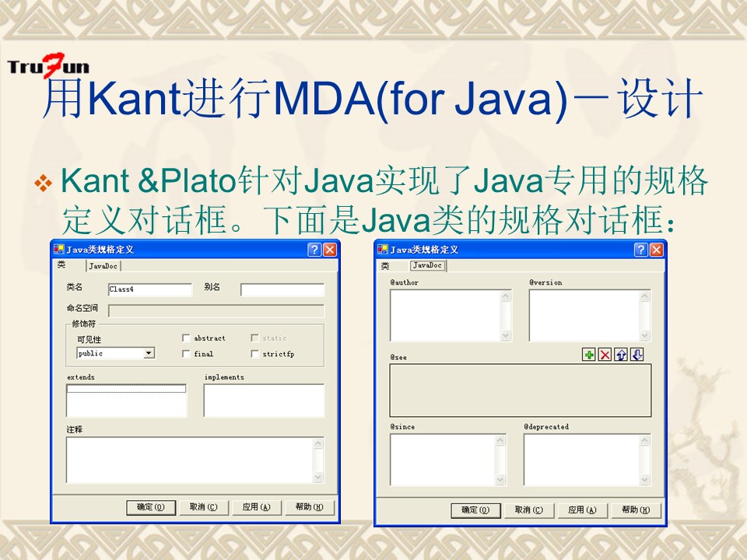Click the title bar icon of right dialog

click(x=383, y=249)
